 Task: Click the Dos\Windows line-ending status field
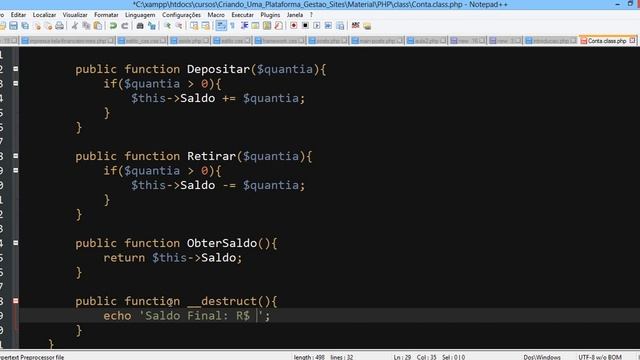pyautogui.click(x=542, y=357)
